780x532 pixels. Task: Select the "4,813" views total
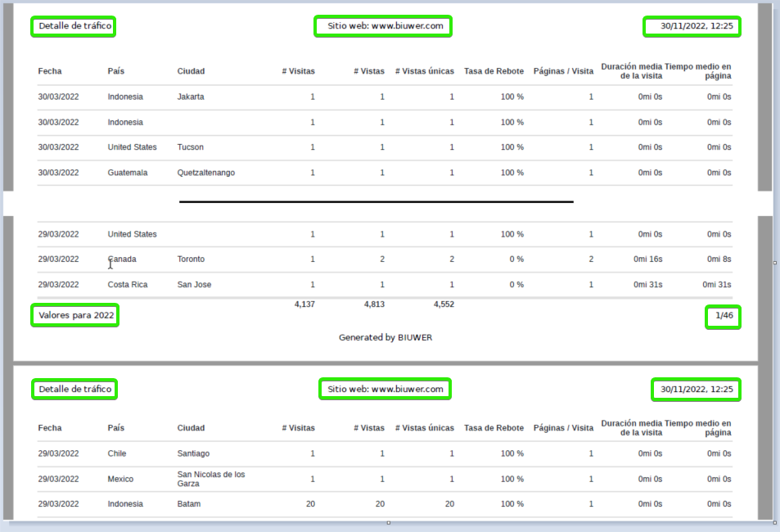374,304
